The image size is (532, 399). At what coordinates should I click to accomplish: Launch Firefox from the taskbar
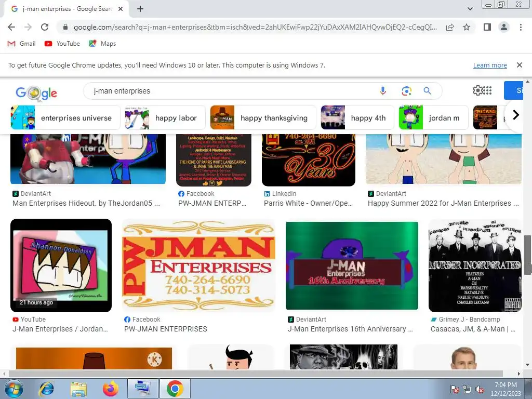click(x=110, y=389)
